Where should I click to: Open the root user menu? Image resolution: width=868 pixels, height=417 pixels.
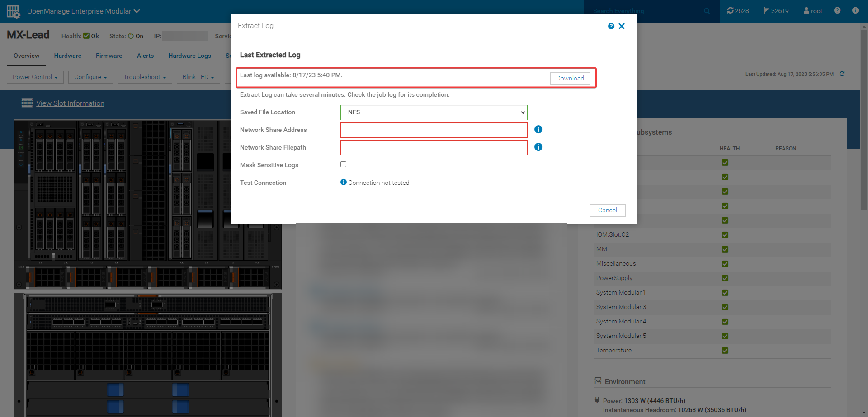click(x=813, y=11)
